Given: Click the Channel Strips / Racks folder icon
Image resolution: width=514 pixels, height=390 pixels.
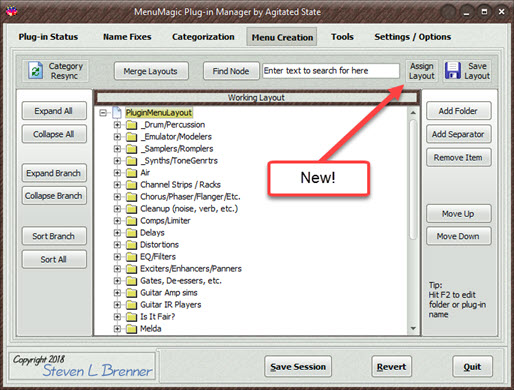Looking at the screenshot, I should pyautogui.click(x=131, y=185).
